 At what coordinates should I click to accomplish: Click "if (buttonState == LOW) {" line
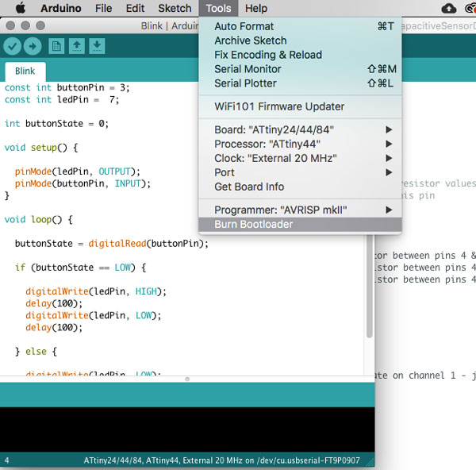(80, 268)
